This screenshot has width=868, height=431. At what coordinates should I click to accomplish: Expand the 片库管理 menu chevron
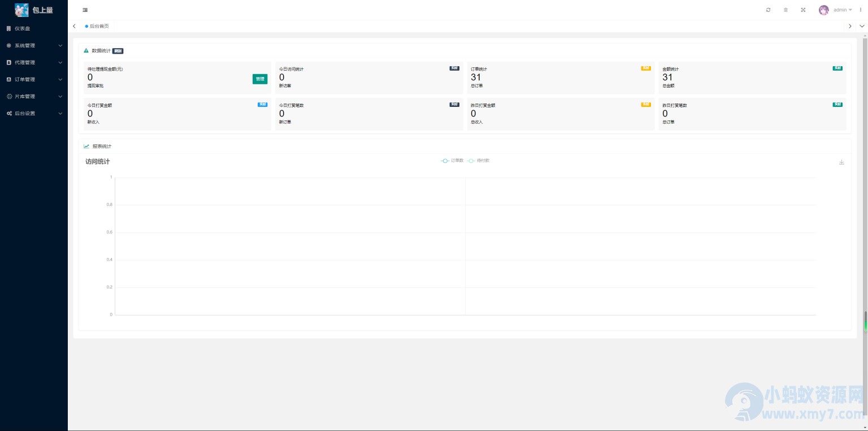(60, 96)
